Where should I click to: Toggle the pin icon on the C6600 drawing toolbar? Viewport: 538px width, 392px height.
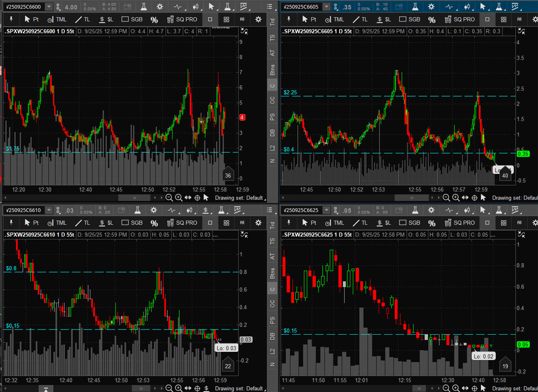[11, 20]
